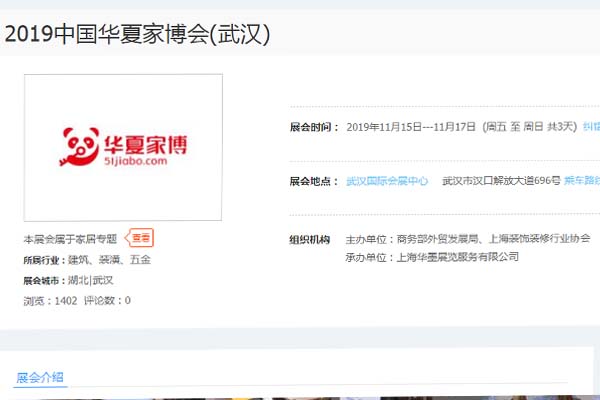Open the bus route link after 696号

[x=582, y=180]
